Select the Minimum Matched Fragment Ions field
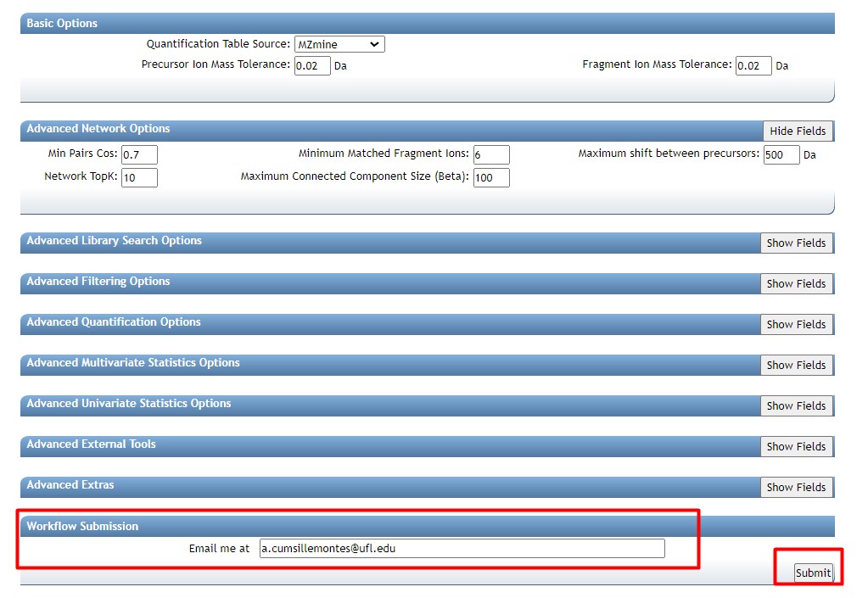The image size is (868, 598). point(491,155)
